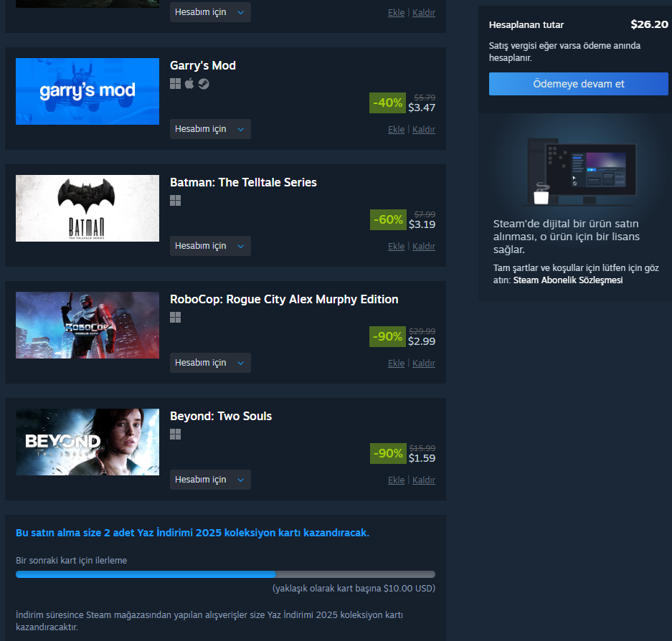Remove Beyond: Two Souls with Kaldır
This screenshot has width=672, height=641.
click(x=424, y=480)
